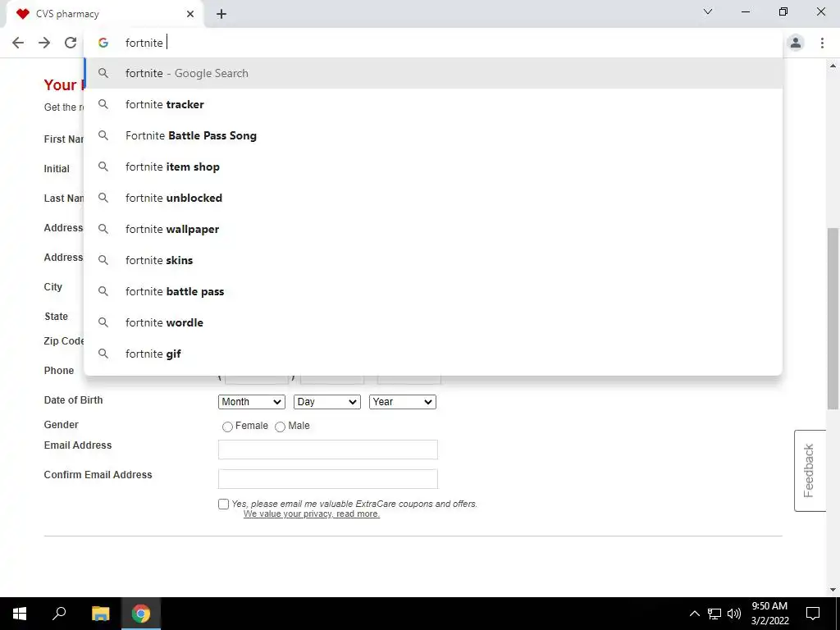Open the Feedback side tab
The height and width of the screenshot is (630, 840).
pos(810,471)
